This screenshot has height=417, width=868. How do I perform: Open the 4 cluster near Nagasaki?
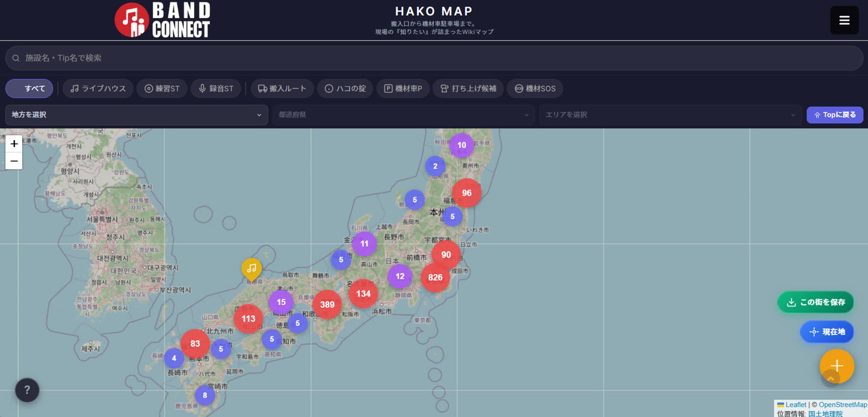(x=174, y=358)
